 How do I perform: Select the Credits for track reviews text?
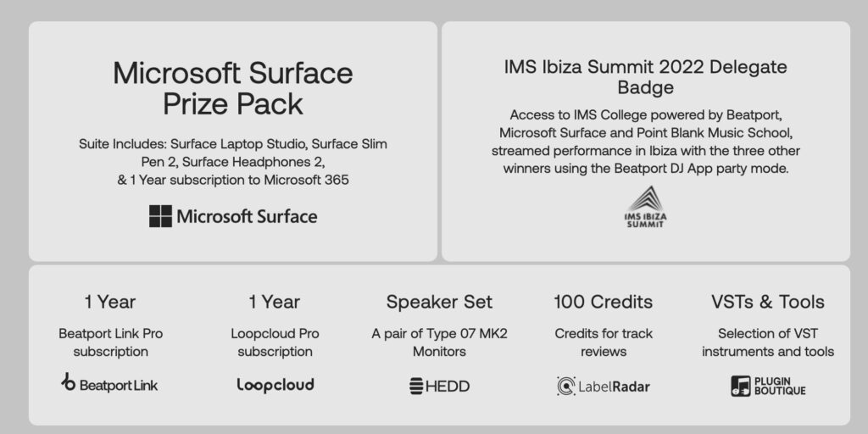click(604, 342)
